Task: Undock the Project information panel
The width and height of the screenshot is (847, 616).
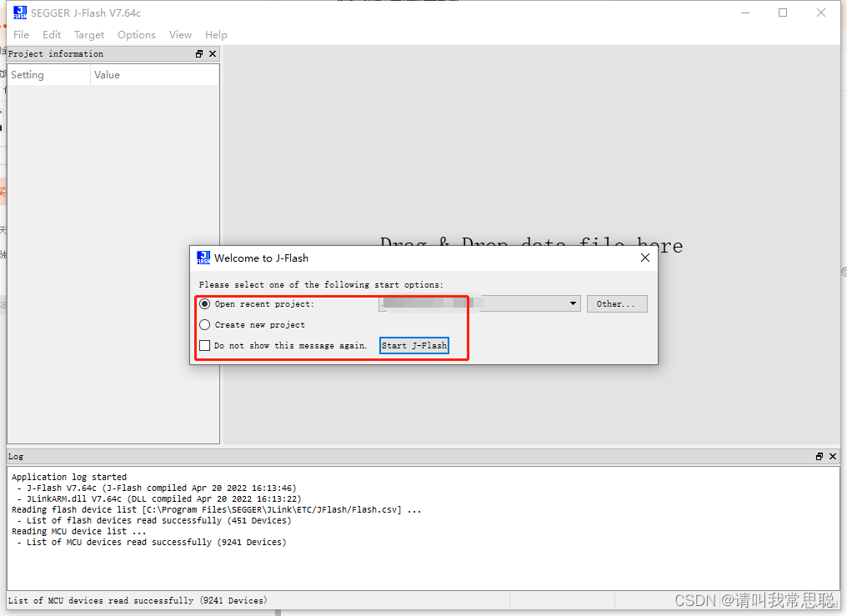Action: pyautogui.click(x=199, y=54)
